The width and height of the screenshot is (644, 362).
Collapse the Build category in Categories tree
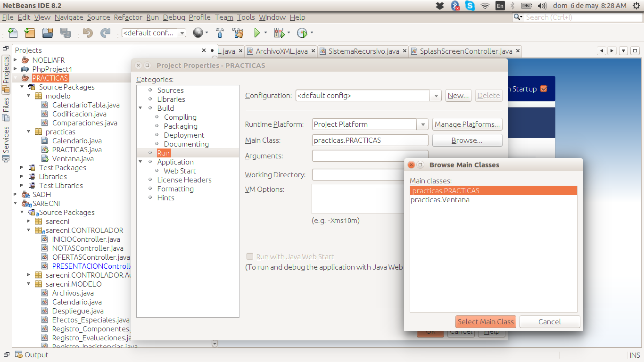coord(141,108)
